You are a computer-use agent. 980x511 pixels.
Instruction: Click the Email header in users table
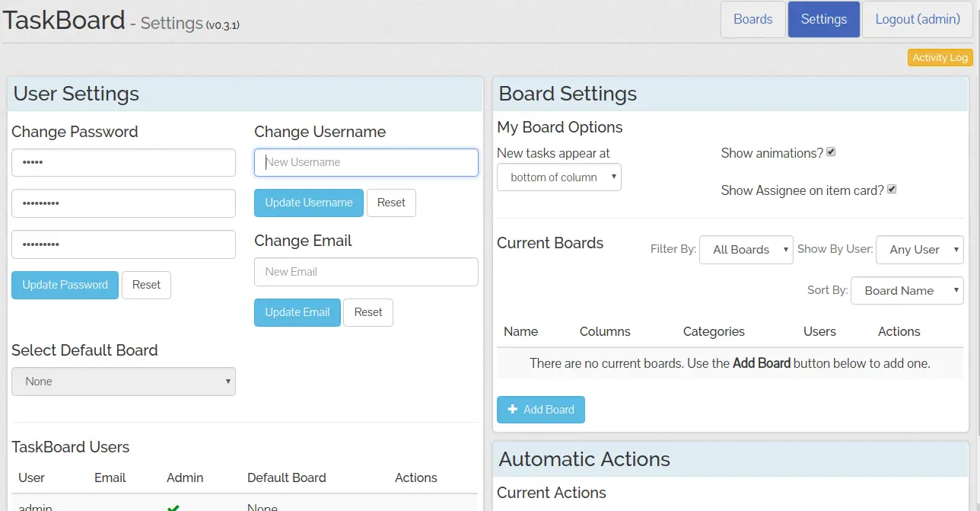pos(110,477)
